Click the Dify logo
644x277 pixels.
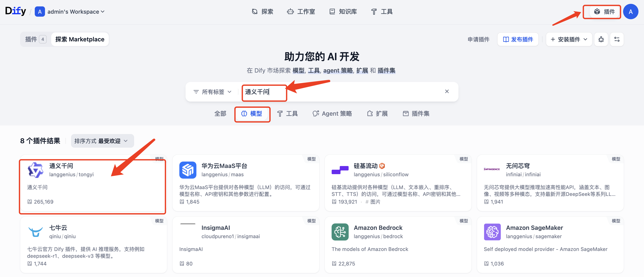click(16, 11)
